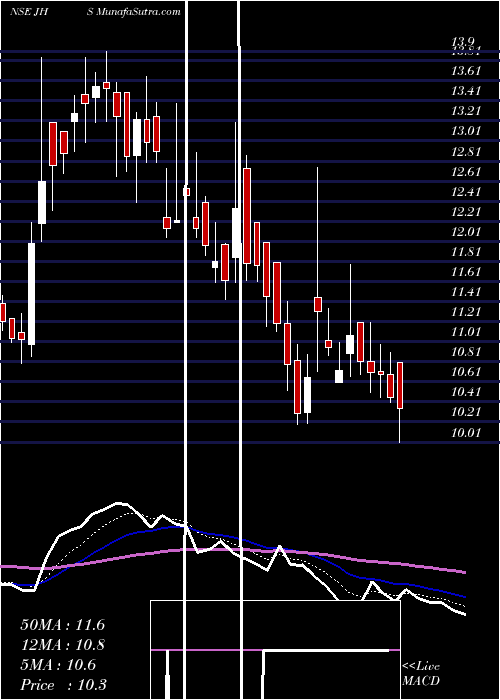Select the 13.21 price axis label
The image size is (500, 700).
coord(466,111)
